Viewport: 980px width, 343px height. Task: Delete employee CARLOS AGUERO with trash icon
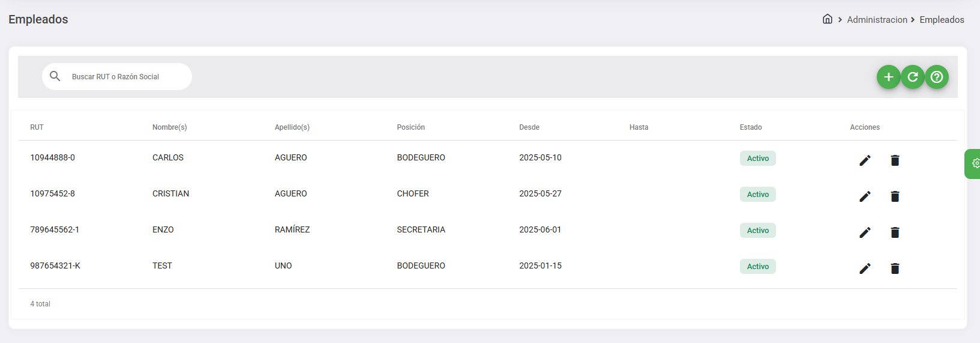click(895, 160)
